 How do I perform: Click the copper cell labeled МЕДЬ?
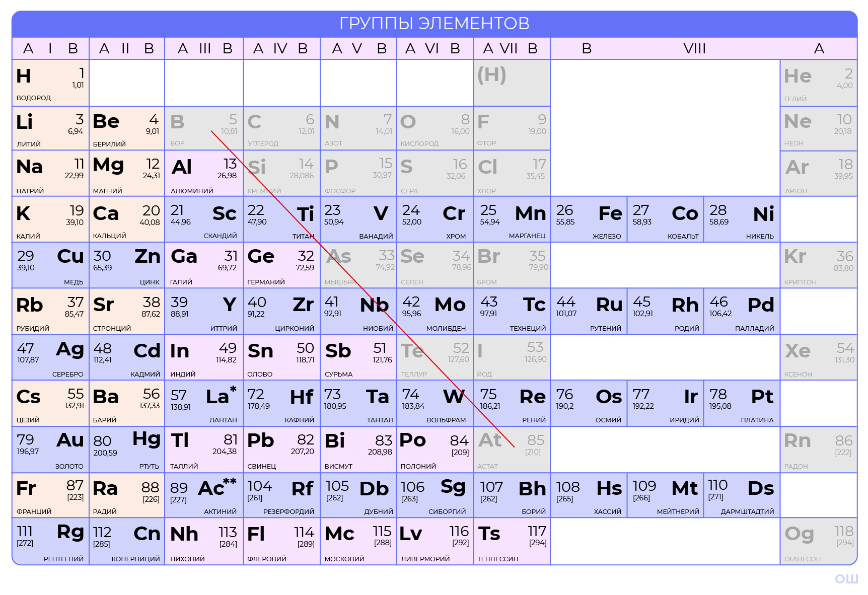(50, 265)
